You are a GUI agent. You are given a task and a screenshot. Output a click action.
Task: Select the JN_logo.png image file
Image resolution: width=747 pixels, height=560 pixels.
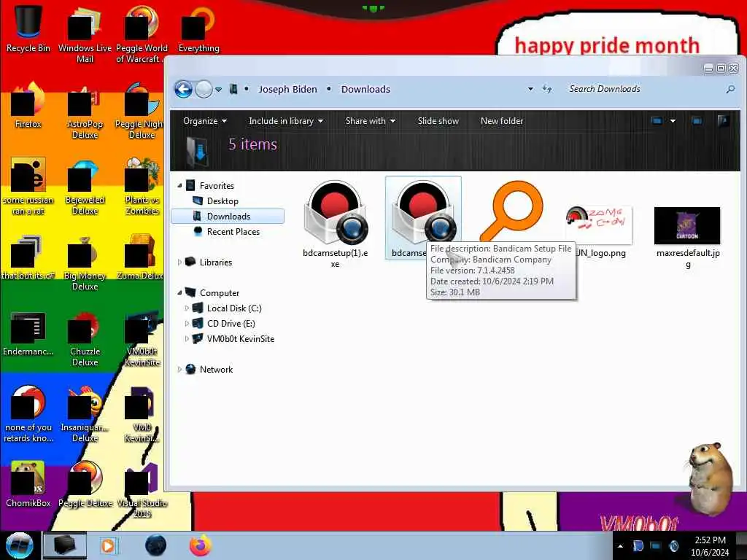pos(600,232)
